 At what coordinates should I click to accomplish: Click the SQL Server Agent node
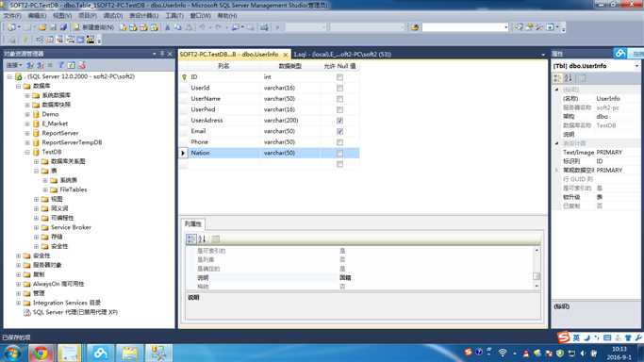pyautogui.click(x=75, y=312)
